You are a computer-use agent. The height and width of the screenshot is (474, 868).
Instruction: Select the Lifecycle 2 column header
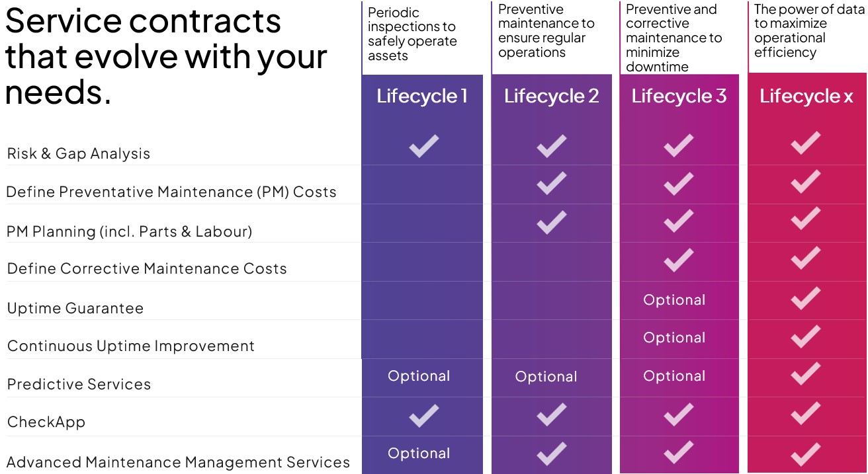click(551, 97)
